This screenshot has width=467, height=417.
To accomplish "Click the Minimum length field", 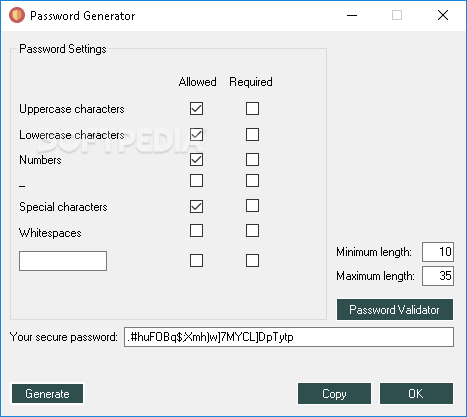I will pos(438,252).
